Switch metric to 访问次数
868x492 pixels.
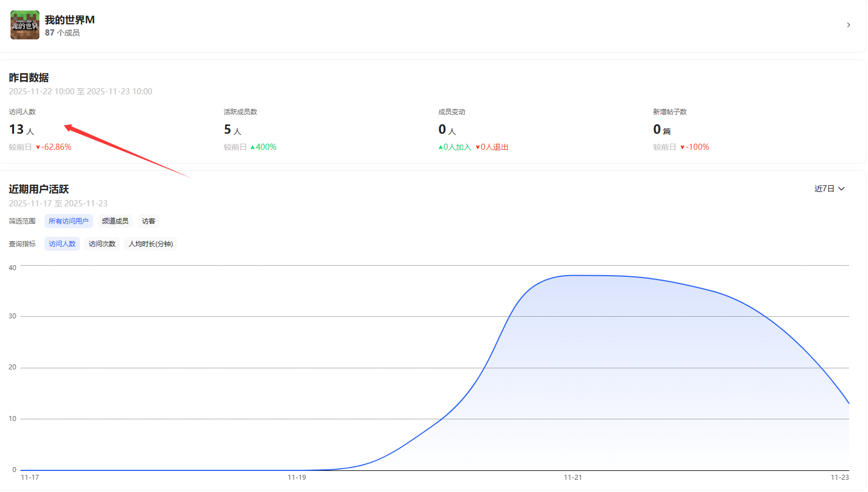(102, 244)
